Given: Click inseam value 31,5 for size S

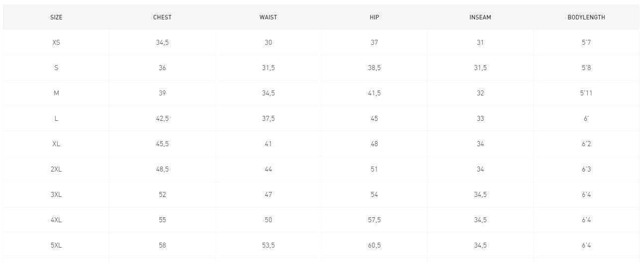Looking at the screenshot, I should [480, 68].
